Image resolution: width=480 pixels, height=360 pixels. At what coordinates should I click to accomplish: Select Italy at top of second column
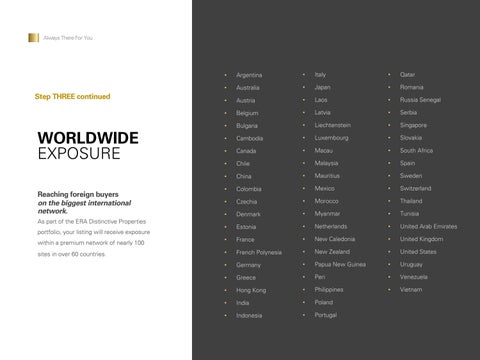coord(320,75)
